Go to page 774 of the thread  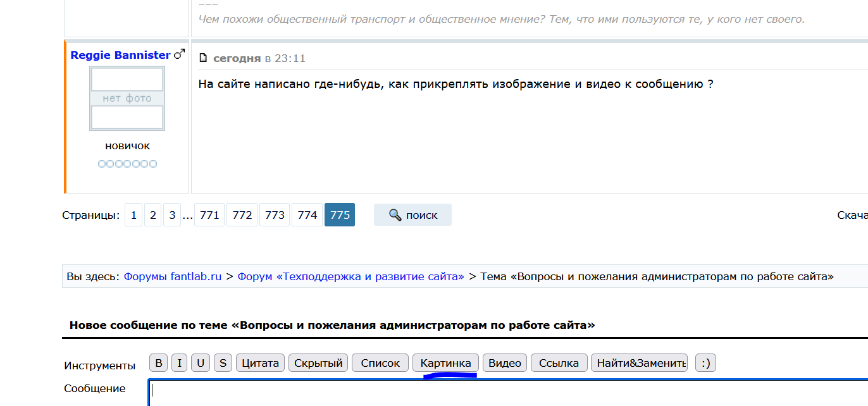point(307,215)
